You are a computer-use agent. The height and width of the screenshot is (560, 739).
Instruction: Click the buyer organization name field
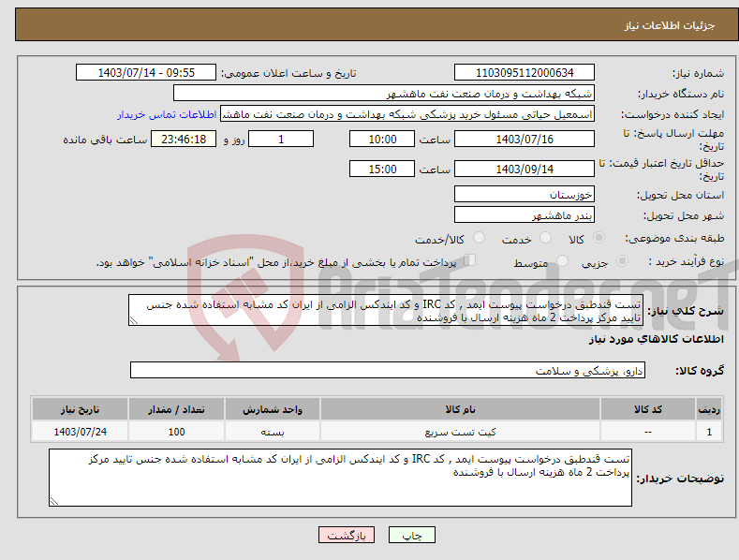(x=384, y=94)
